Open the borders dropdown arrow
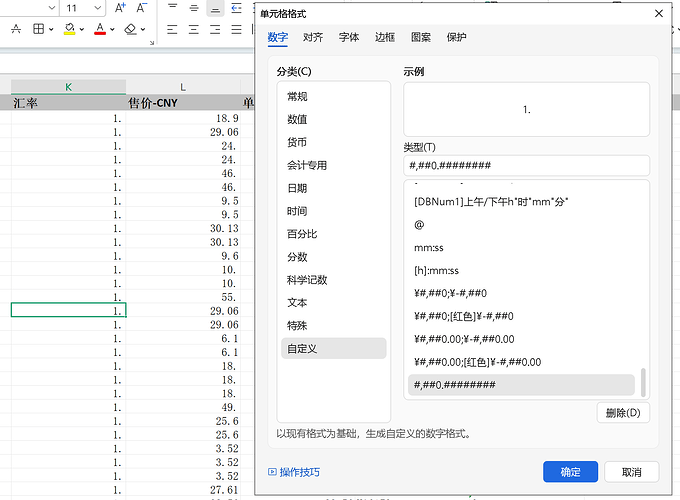The height and width of the screenshot is (500, 680). point(51,29)
